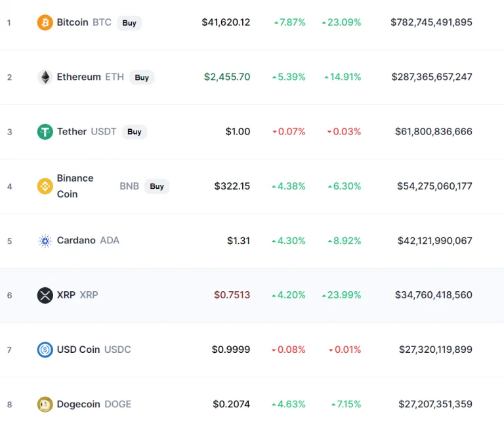Select Bitcoin market cap $782,745,491,895
This screenshot has height=423, width=504.
431,22
